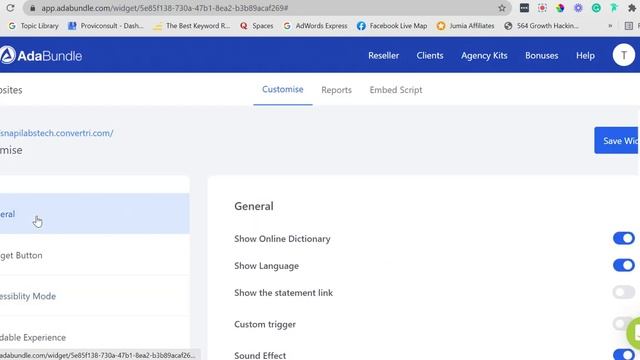Switch to the Embed Script tab
This screenshot has height=360, width=640.
[396, 90]
